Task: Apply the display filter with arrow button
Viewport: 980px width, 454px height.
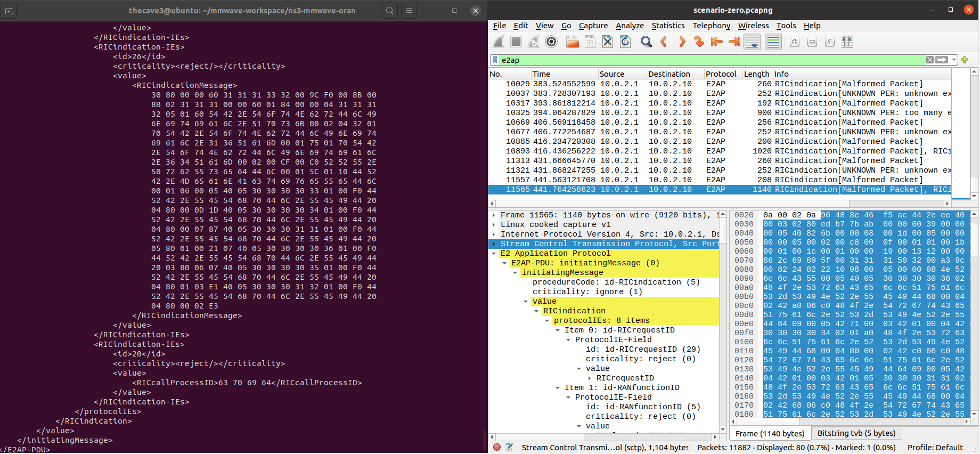Action: (x=942, y=60)
